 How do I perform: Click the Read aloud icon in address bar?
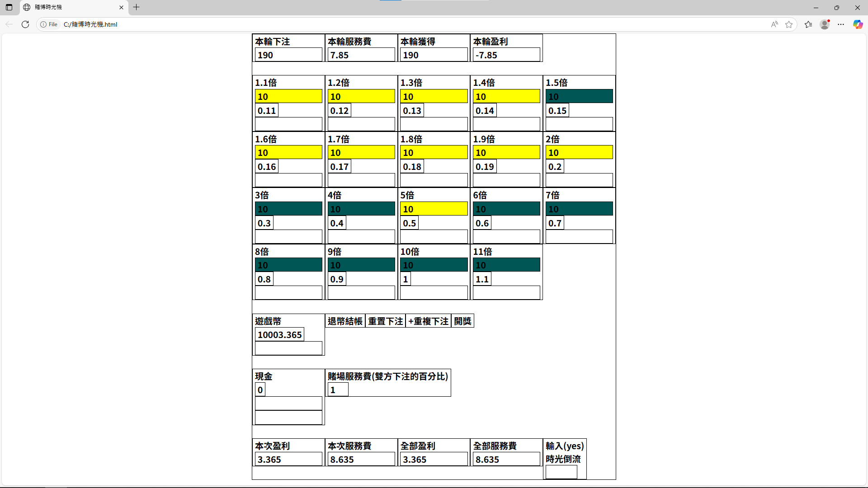774,24
